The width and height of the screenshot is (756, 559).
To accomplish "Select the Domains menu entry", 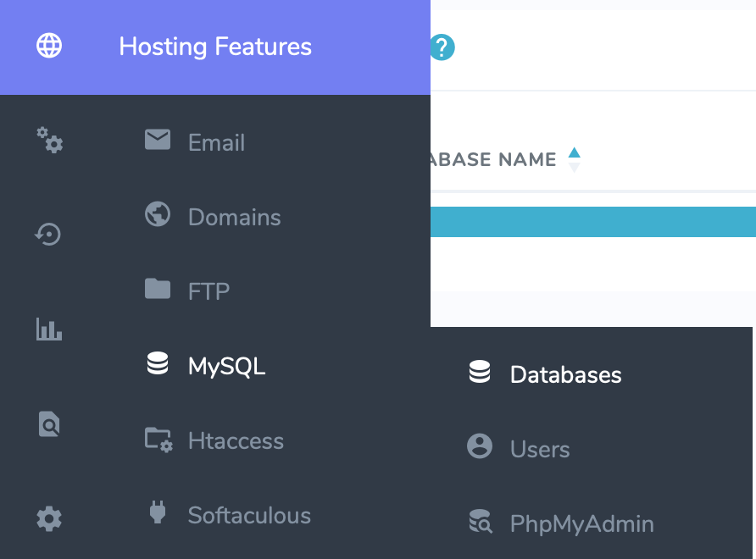I will tap(233, 217).
